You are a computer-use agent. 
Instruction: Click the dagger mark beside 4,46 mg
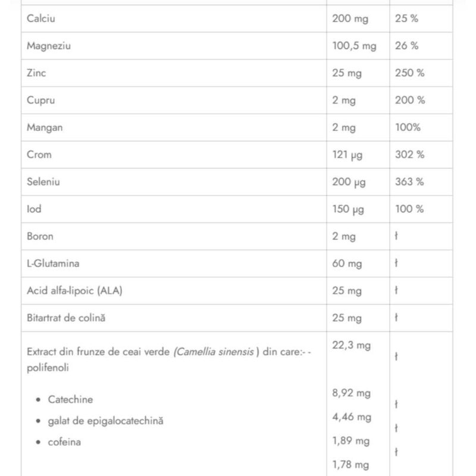(396, 428)
